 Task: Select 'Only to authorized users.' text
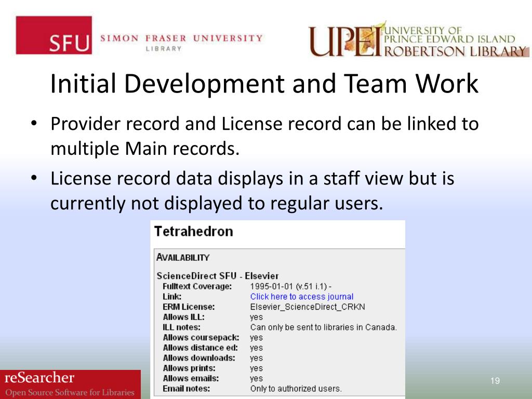[x=296, y=389]
